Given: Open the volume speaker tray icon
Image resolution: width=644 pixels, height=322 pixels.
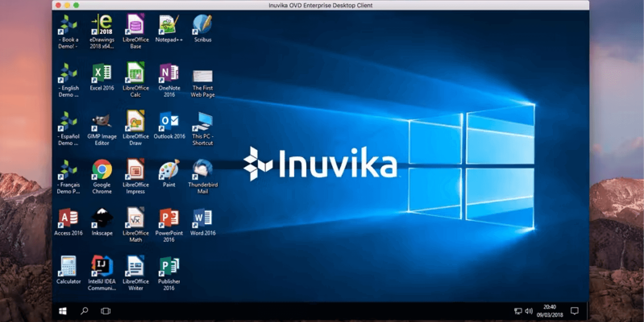Looking at the screenshot, I should click(529, 311).
